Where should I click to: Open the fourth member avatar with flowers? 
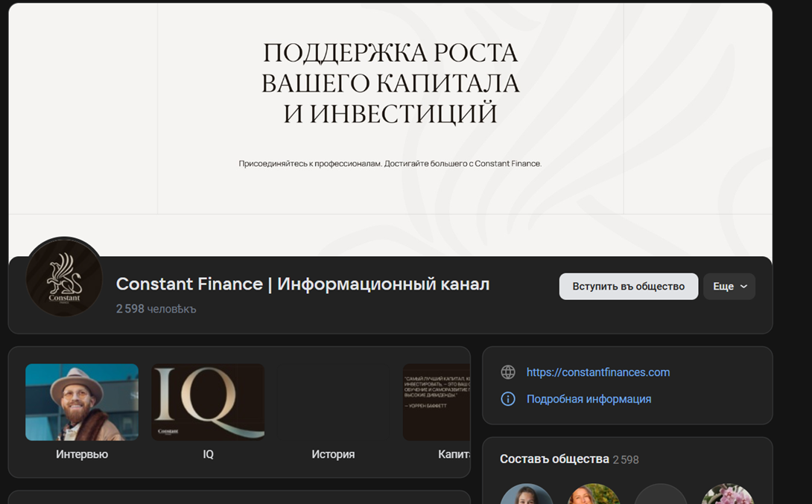point(728,494)
